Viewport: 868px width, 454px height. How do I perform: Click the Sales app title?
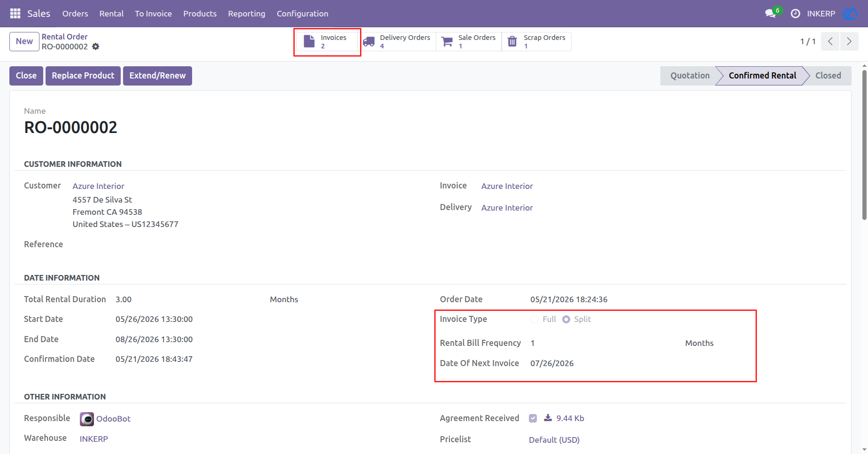tap(39, 14)
